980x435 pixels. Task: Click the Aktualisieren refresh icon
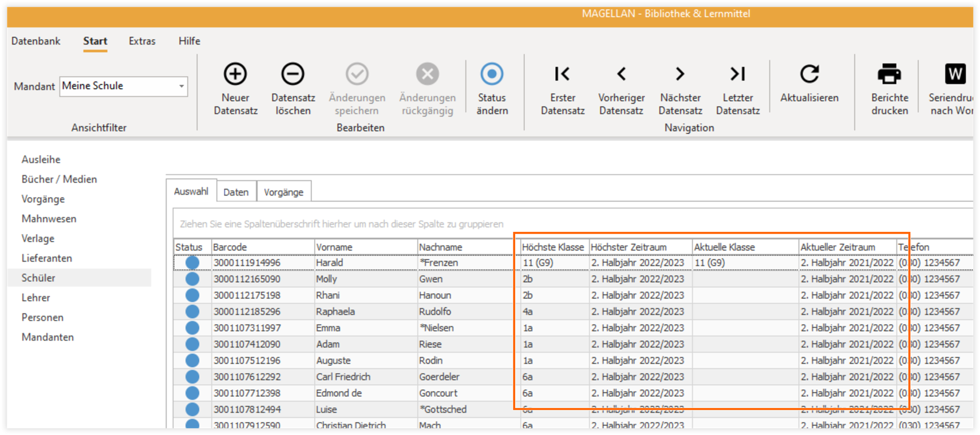(809, 74)
